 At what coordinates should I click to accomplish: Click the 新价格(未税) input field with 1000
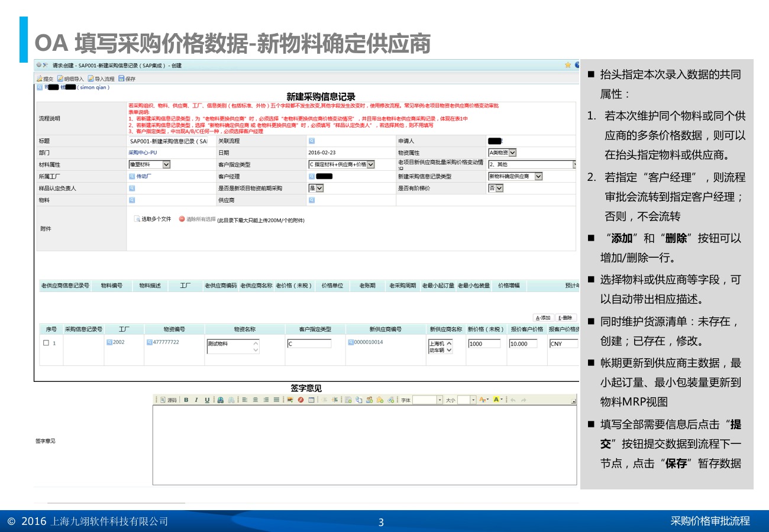tap(484, 343)
